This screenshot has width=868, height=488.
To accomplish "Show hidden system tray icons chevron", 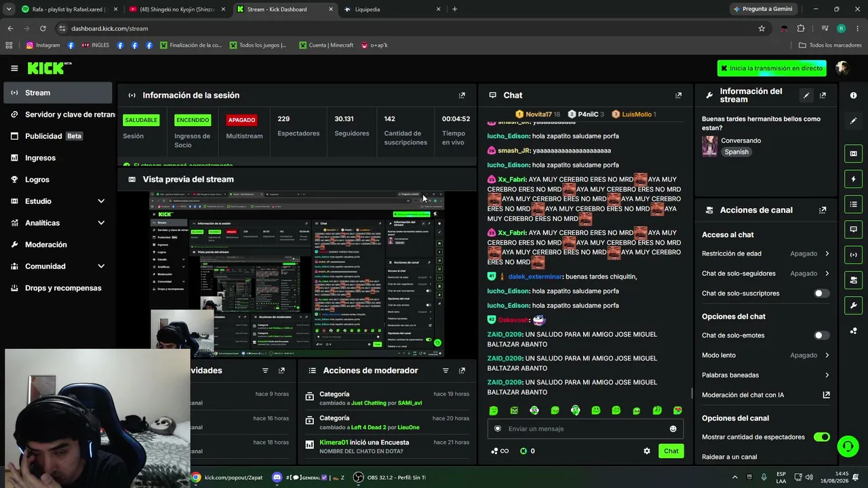I will tap(734, 477).
